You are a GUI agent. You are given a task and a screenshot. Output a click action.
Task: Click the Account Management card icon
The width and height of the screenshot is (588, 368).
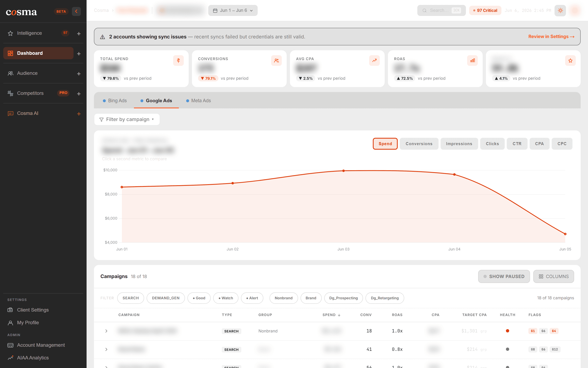pos(10,345)
